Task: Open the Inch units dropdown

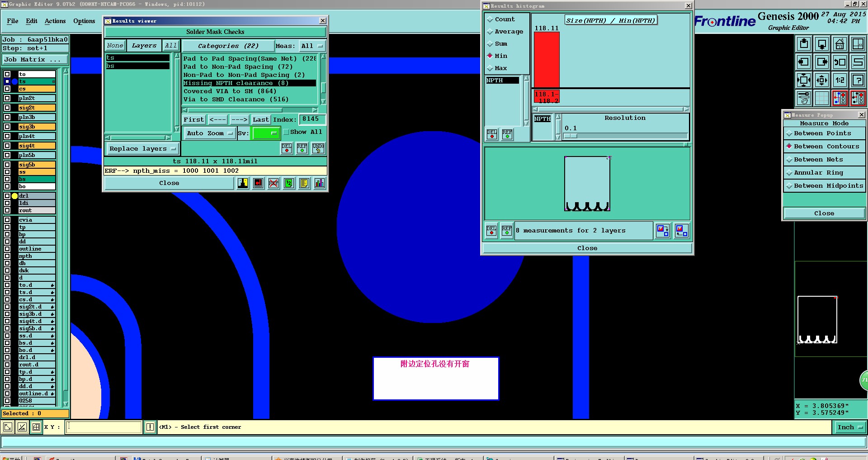Action: point(849,427)
